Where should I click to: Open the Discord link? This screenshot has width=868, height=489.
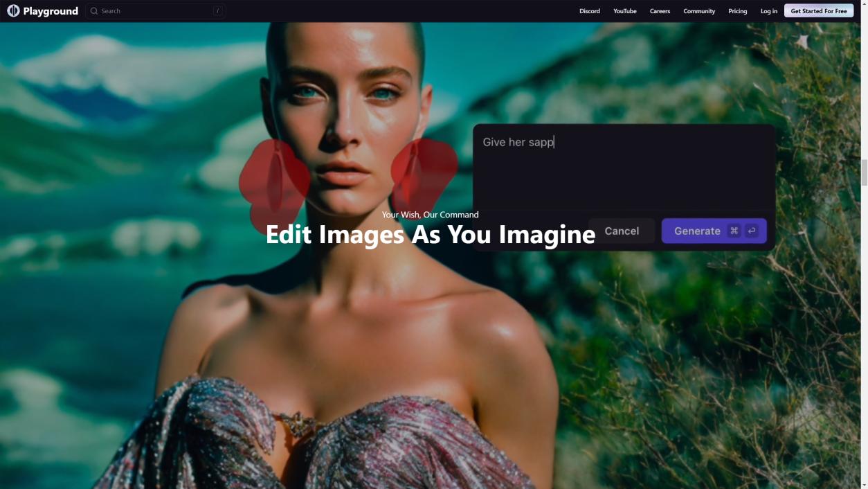click(590, 11)
